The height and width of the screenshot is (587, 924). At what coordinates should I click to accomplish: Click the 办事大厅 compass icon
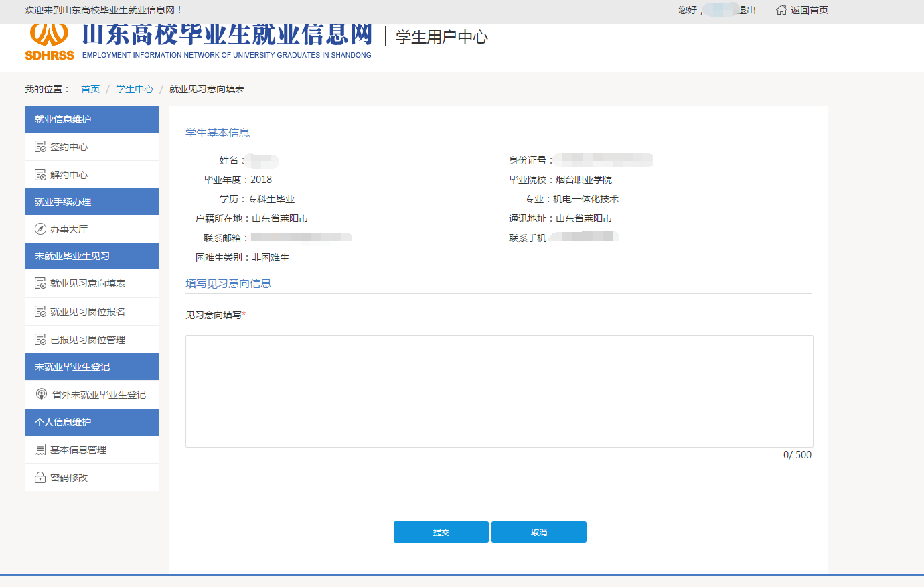pyautogui.click(x=40, y=229)
